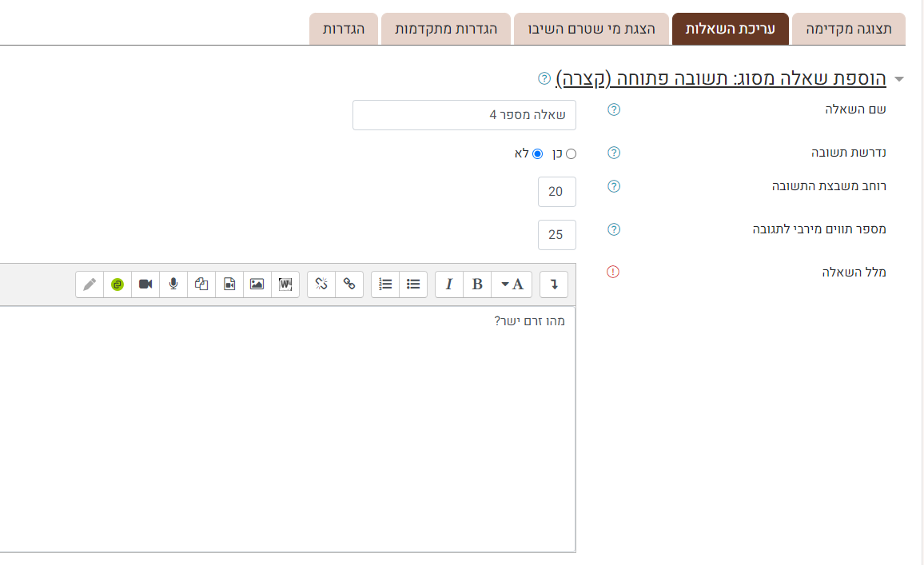
Task: Select the לא radio option
Action: point(537,153)
